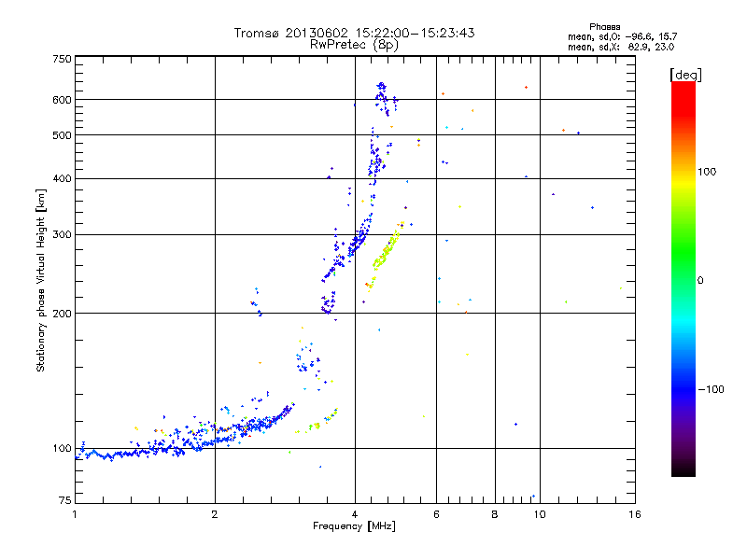747x560 pixels.
Task: Click the 'mean, sd,X: 82.9, 23.0' text
Action: (621, 47)
